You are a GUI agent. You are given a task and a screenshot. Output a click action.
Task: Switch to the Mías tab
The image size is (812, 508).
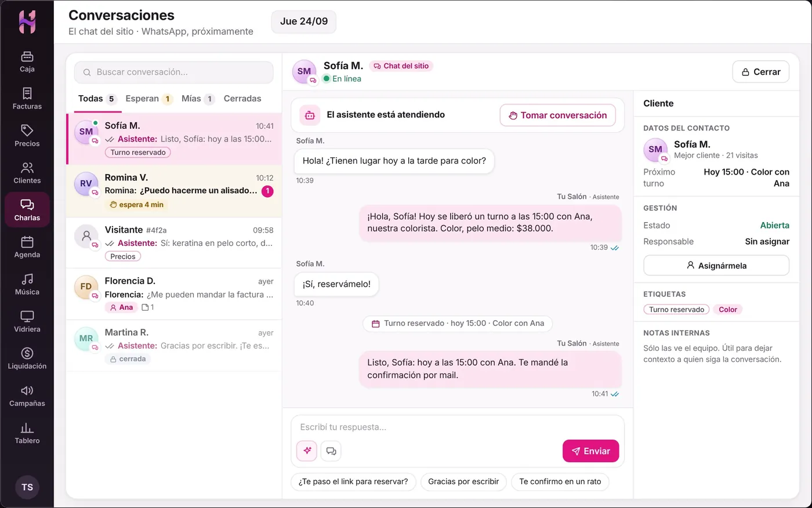[x=198, y=99]
